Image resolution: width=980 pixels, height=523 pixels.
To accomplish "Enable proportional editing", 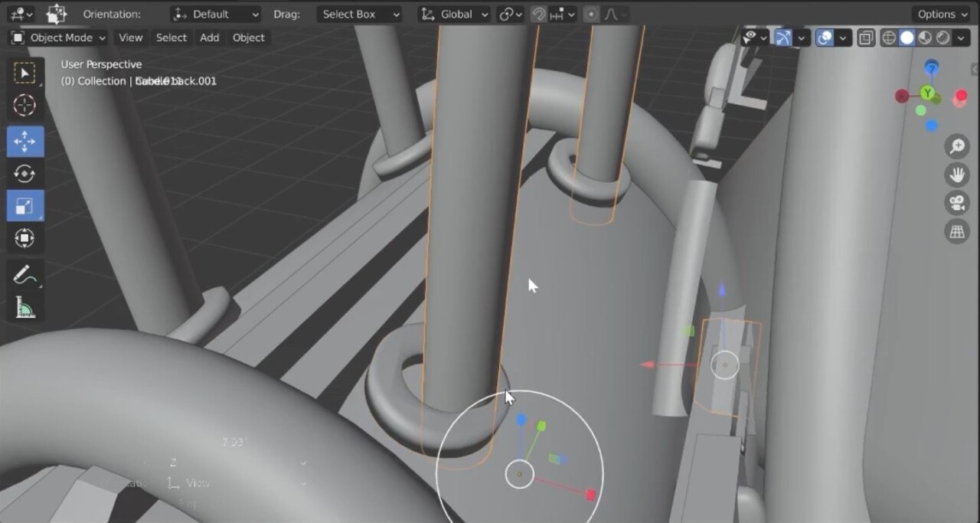I will 591,14.
